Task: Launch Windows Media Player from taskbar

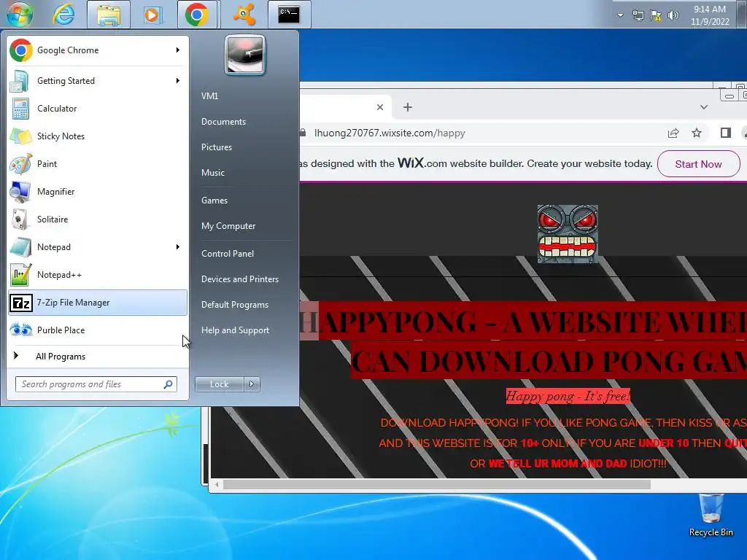Action: point(152,15)
